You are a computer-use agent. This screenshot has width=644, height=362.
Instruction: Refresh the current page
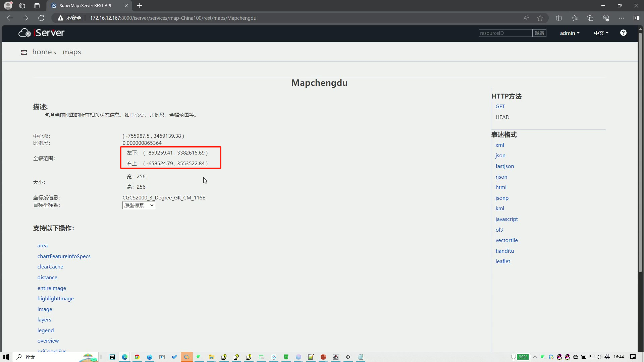tap(41, 18)
